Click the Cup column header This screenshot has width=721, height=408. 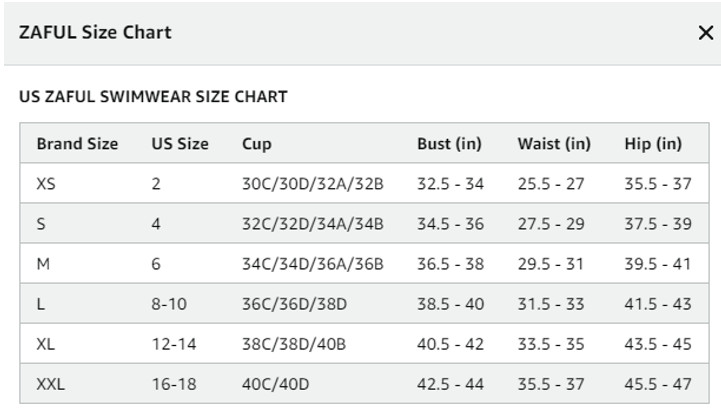pyautogui.click(x=257, y=144)
